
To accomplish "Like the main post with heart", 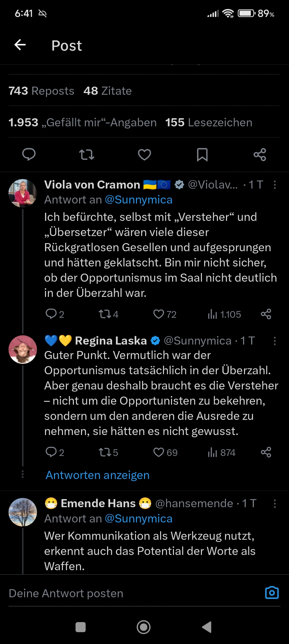I will click(x=144, y=155).
